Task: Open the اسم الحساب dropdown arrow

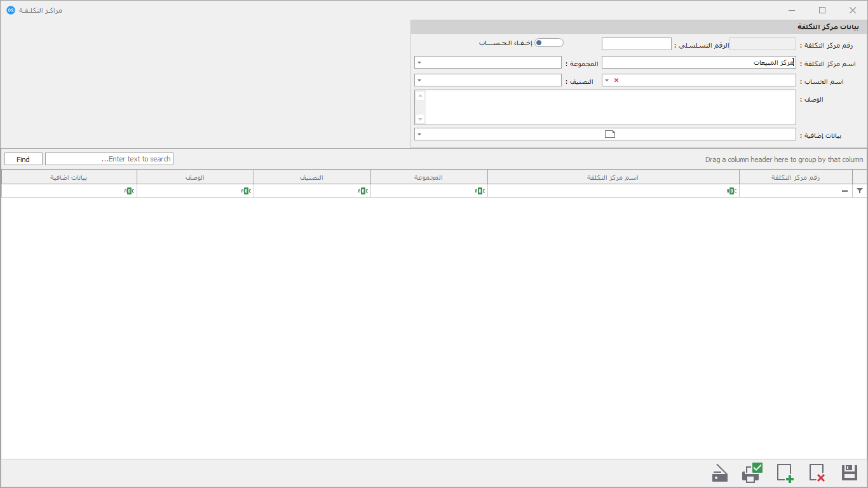Action: pos(606,80)
